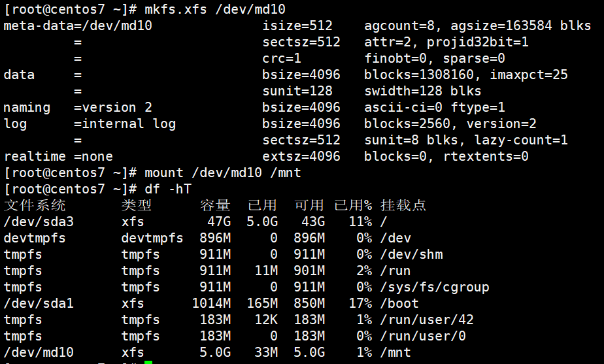The height and width of the screenshot is (364, 604).
Task: Click the 文件系统 column header
Action: pos(35,205)
